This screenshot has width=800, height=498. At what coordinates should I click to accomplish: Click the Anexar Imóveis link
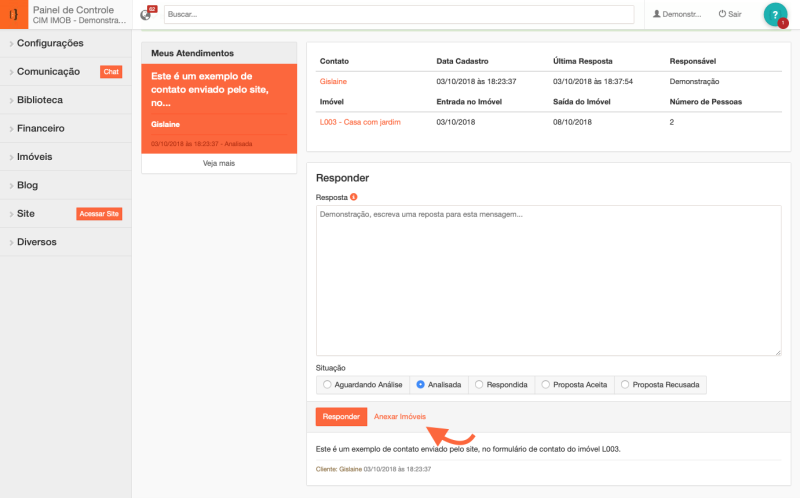click(x=400, y=417)
